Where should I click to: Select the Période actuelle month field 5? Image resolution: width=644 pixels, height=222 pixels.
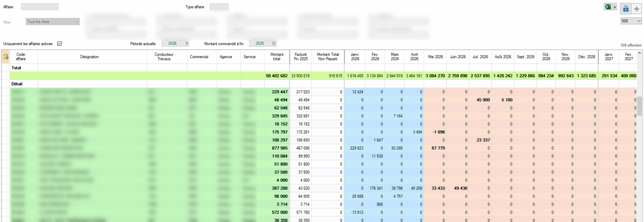(x=184, y=44)
